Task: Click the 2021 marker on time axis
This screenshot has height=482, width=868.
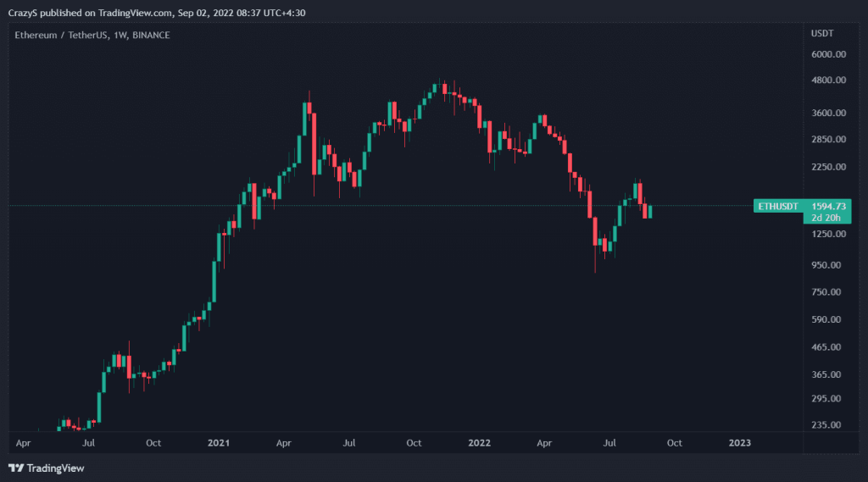Action: pos(219,443)
